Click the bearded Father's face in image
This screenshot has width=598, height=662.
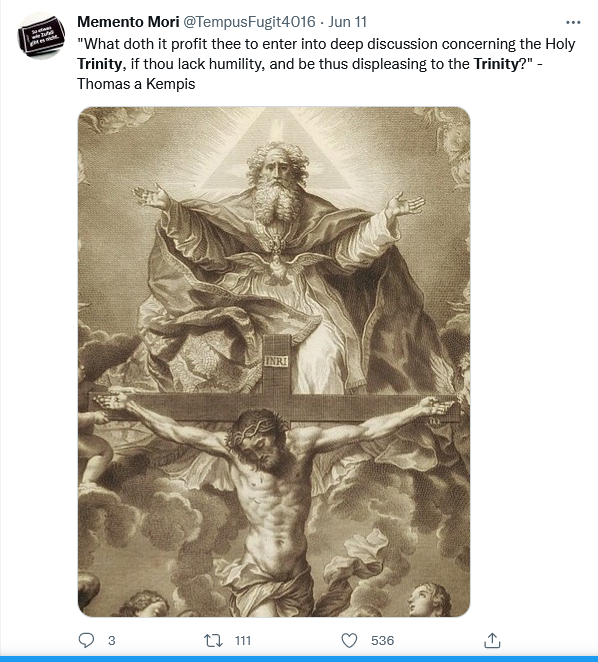(x=277, y=167)
